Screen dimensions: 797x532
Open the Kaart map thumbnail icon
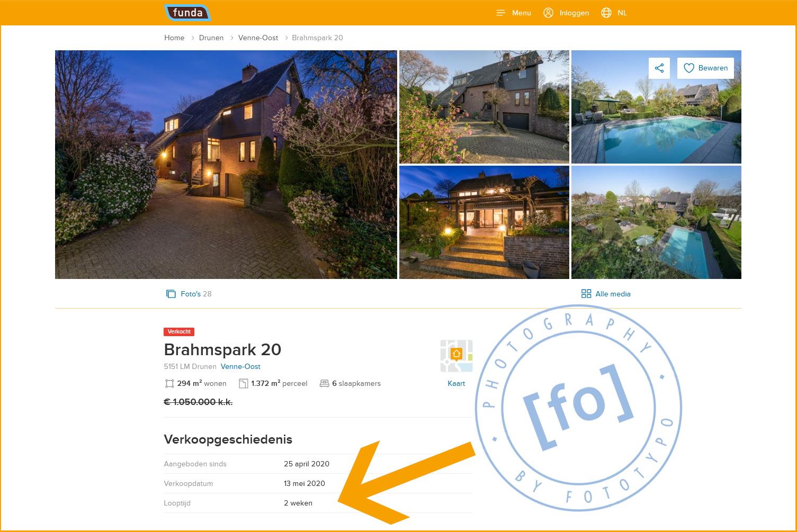pyautogui.click(x=456, y=356)
